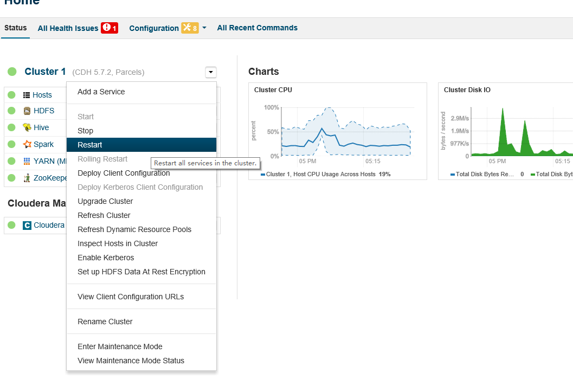The width and height of the screenshot is (573, 392).
Task: Choose Rename Cluster menu item
Action: 141,322
